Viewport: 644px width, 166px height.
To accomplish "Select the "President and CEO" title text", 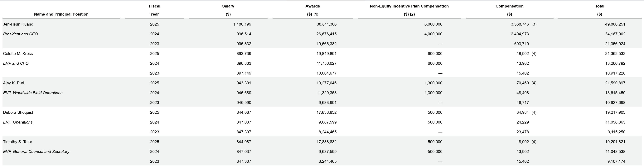I will 21,34.
